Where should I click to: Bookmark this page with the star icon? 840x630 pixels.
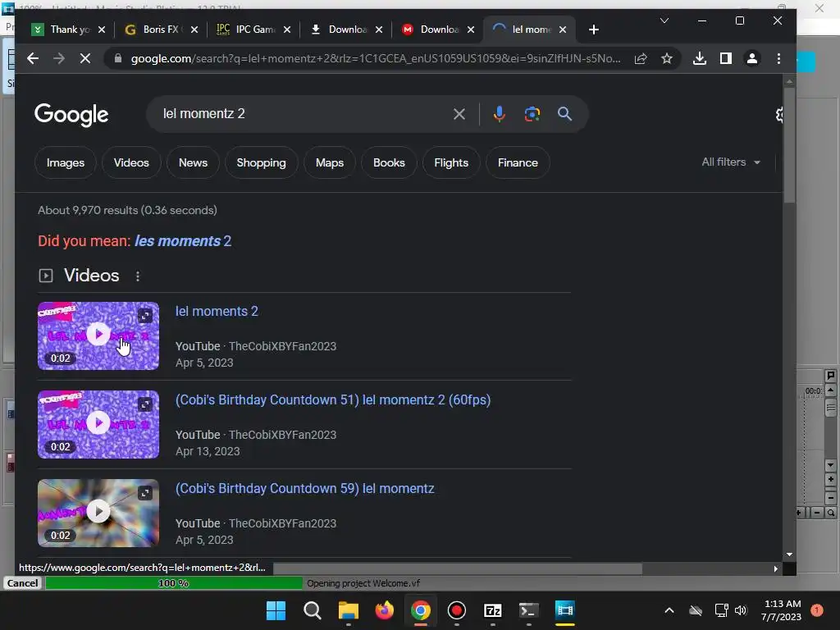pos(666,58)
